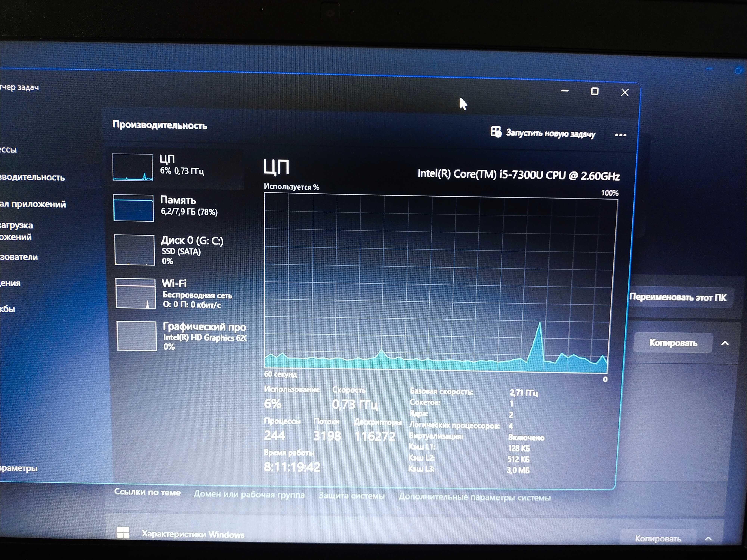Open Защита системы link
Image resolution: width=747 pixels, height=560 pixels.
point(351,496)
